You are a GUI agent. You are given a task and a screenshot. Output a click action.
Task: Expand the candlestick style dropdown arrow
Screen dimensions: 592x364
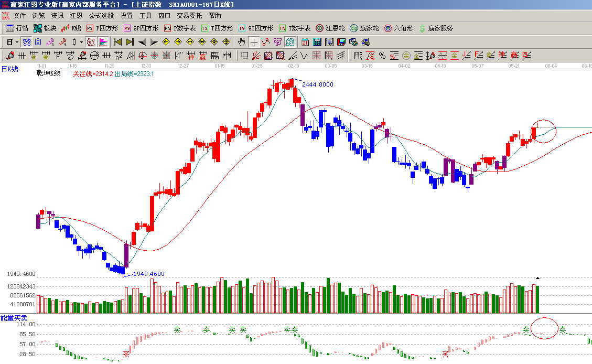(x=81, y=42)
